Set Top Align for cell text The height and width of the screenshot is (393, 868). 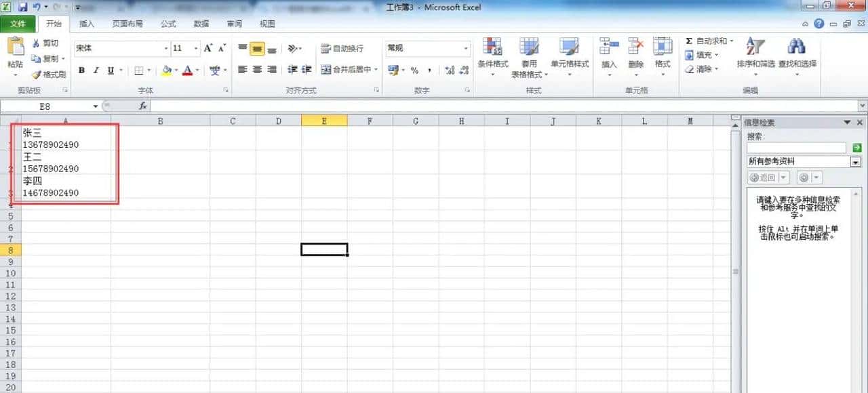pyautogui.click(x=243, y=49)
